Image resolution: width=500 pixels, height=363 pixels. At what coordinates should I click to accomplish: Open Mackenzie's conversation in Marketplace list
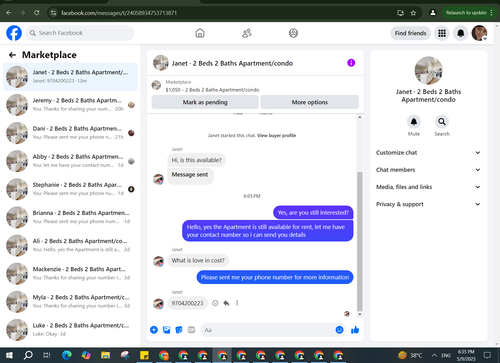[x=70, y=273]
